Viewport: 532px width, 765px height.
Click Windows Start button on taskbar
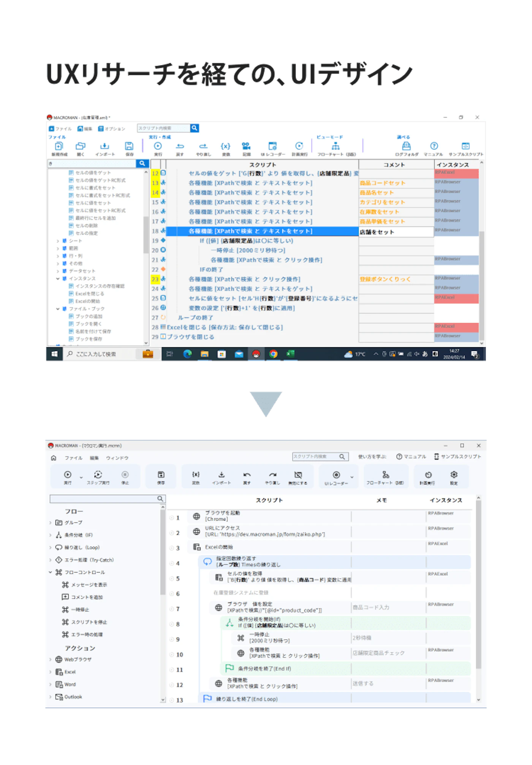[54, 354]
